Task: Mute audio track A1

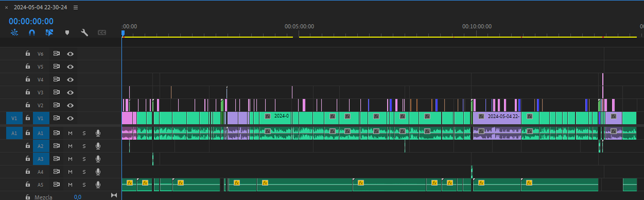Action: tap(70, 133)
